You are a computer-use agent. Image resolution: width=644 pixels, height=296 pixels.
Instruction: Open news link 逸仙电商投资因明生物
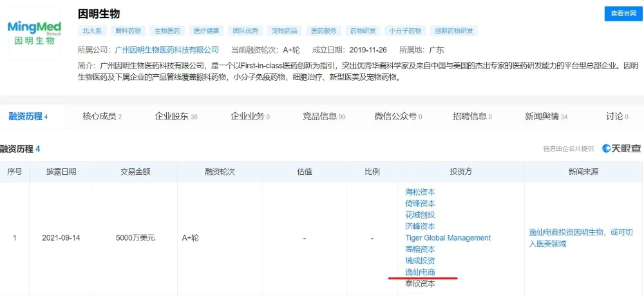click(580, 237)
